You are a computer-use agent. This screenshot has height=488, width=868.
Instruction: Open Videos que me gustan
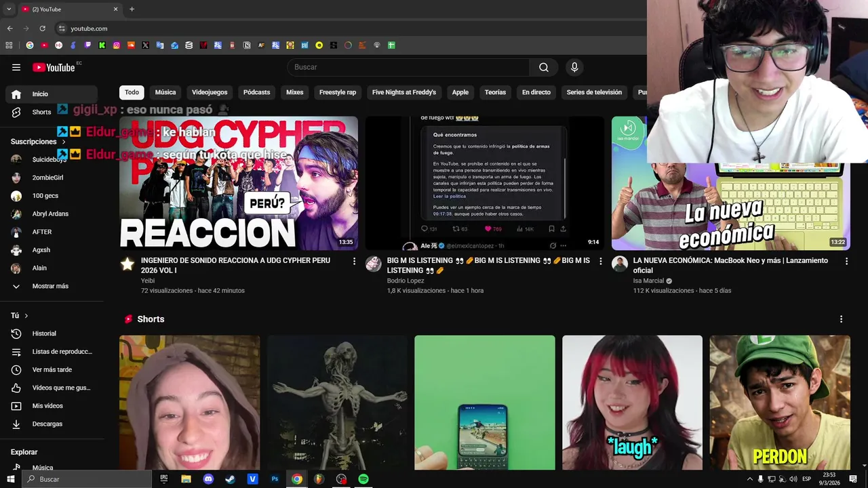52,388
